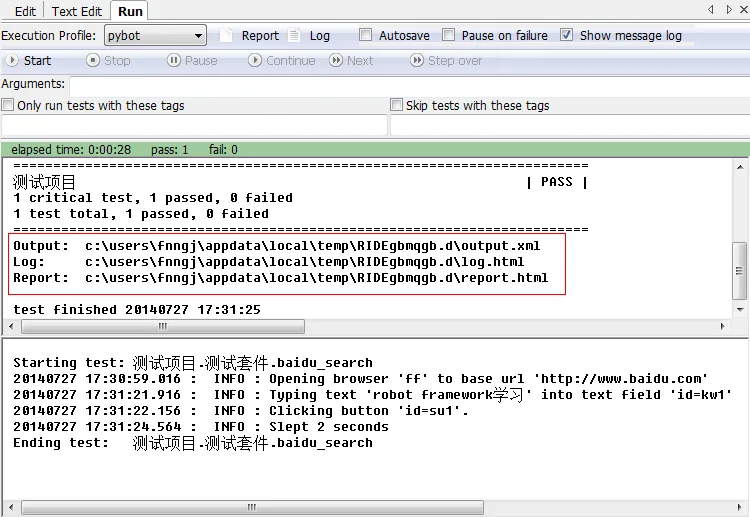Click the Pause icon
The image size is (750, 517).
coord(173,60)
